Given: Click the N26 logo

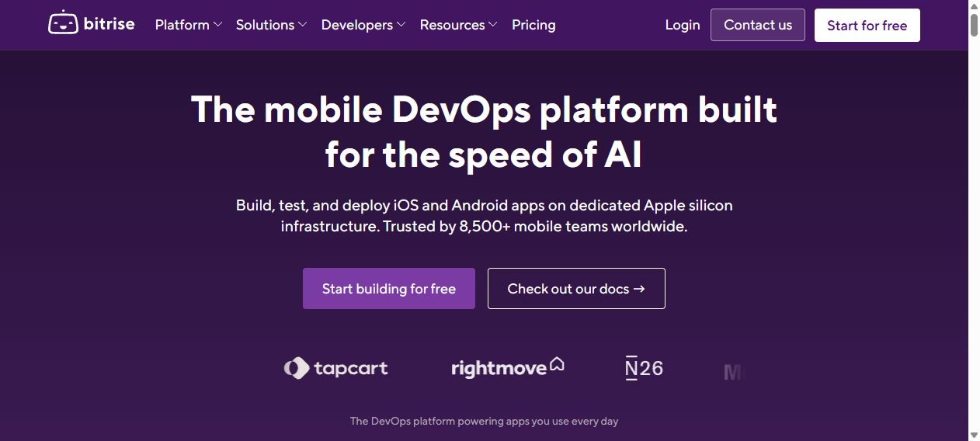Looking at the screenshot, I should click(644, 367).
